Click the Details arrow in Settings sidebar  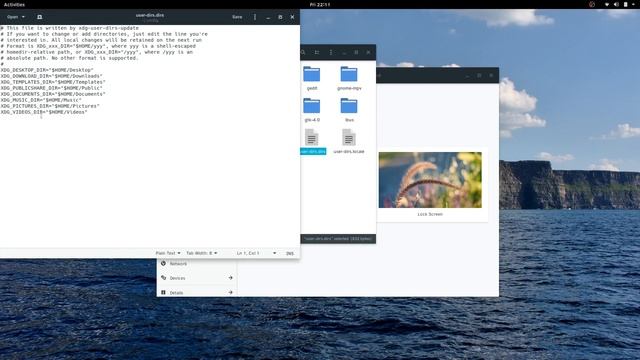click(x=231, y=292)
